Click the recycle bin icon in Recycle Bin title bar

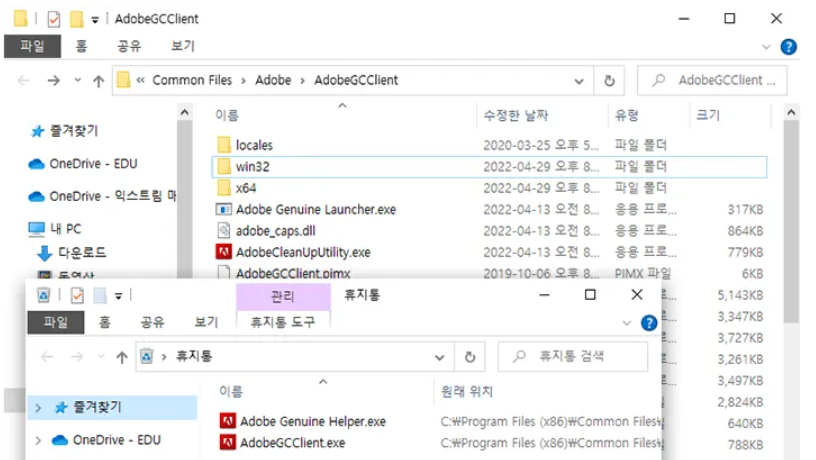[x=44, y=296]
